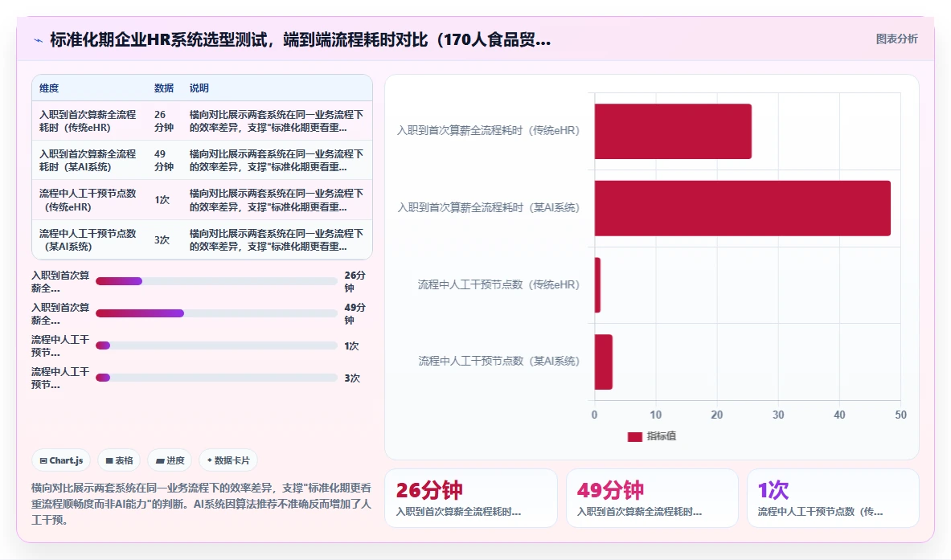Click the 20 tick on the chart axis
Image resolution: width=951 pixels, height=560 pixels.
point(717,415)
